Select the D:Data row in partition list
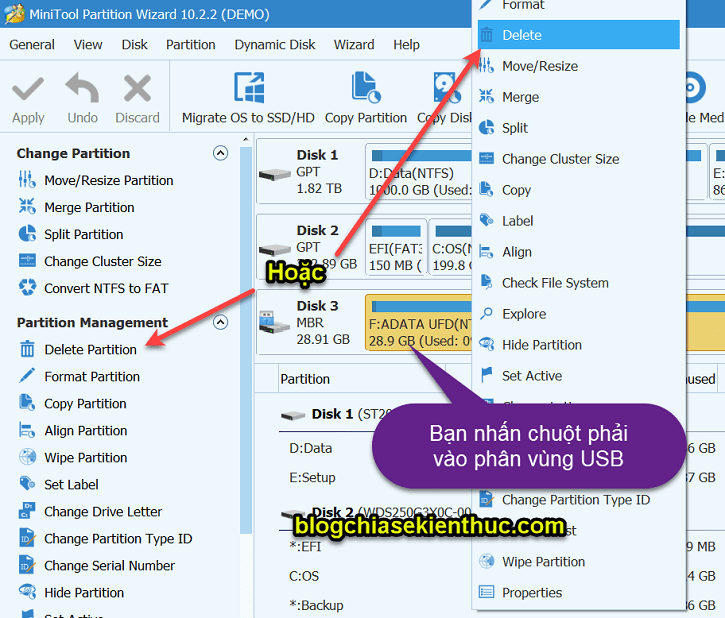725x618 pixels. (310, 448)
